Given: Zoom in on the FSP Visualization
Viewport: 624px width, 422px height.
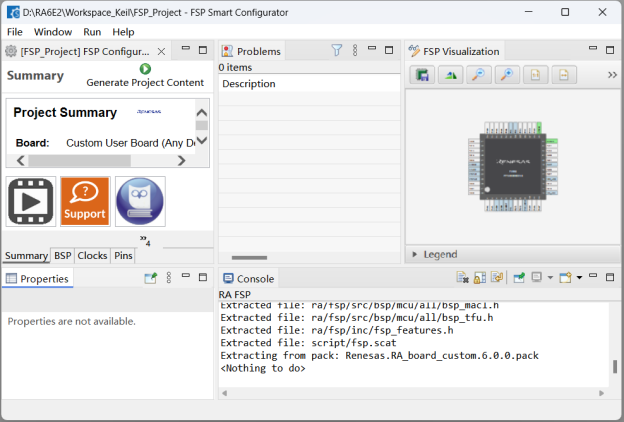Looking at the screenshot, I should (x=507, y=75).
